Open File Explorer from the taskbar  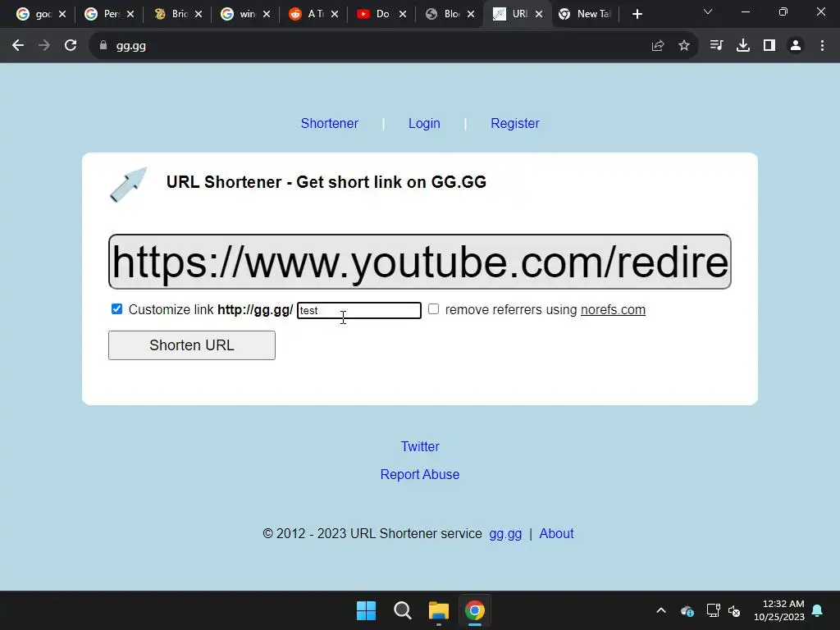(439, 610)
